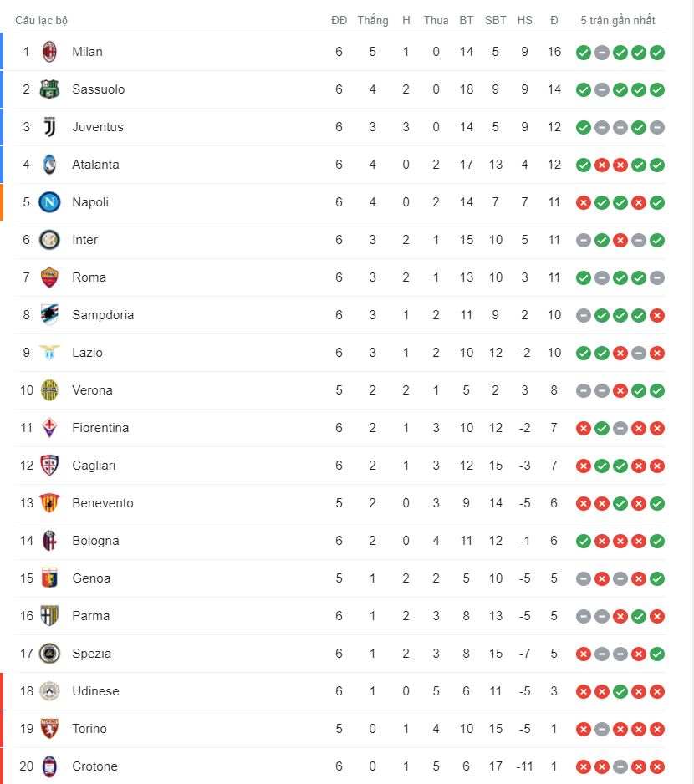Click the Torino club badge

point(50,729)
